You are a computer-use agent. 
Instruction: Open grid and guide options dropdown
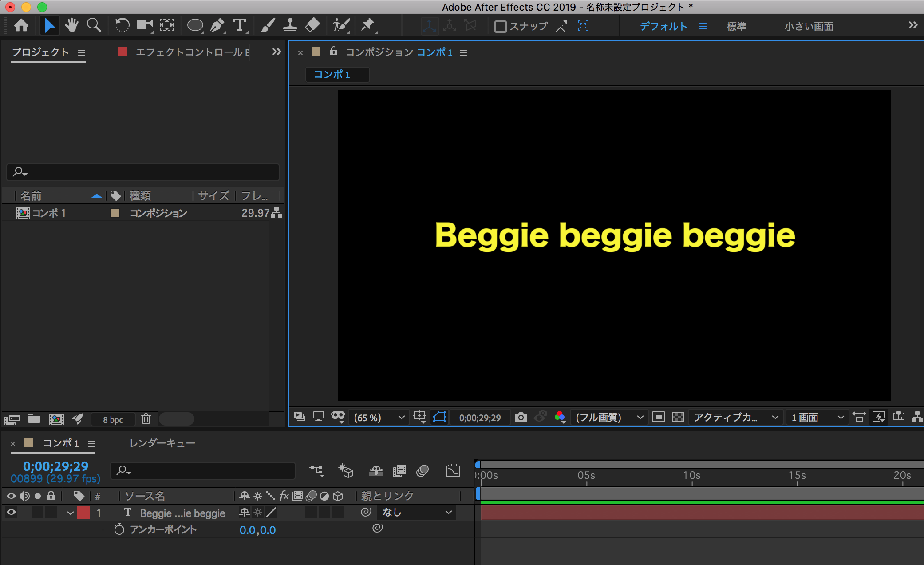419,417
